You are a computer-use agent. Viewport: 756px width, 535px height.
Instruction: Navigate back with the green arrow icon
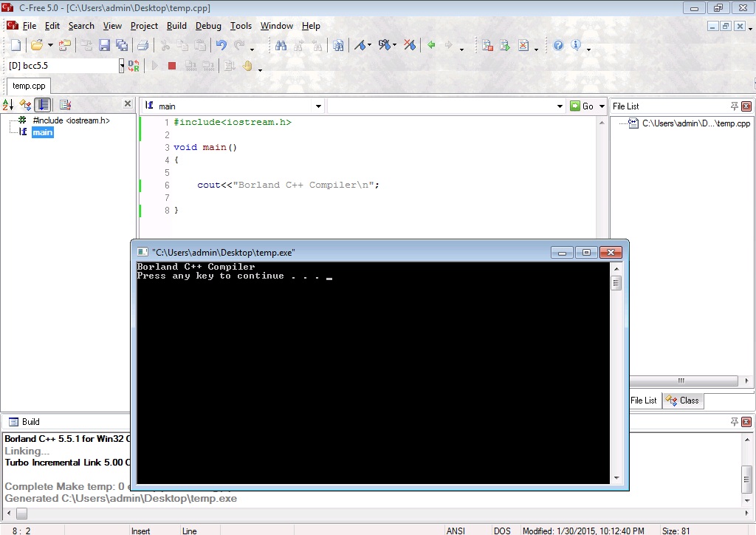(x=431, y=45)
